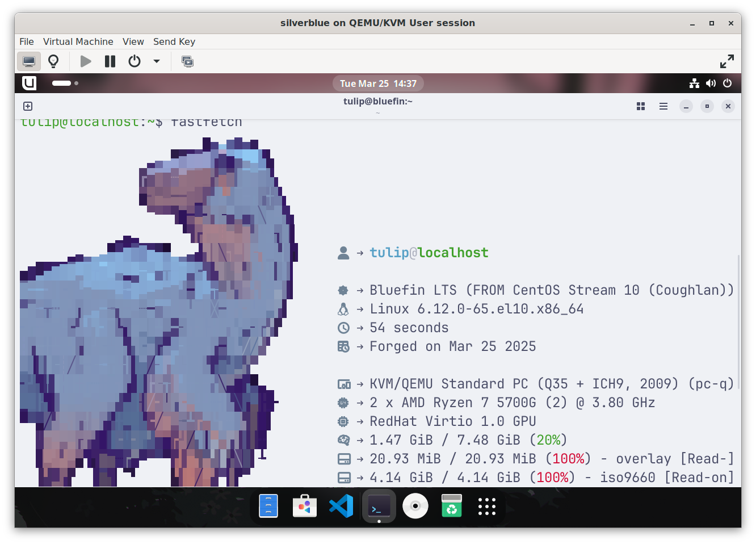Pause the virtual machine
This screenshot has width=756, height=544.
click(110, 61)
